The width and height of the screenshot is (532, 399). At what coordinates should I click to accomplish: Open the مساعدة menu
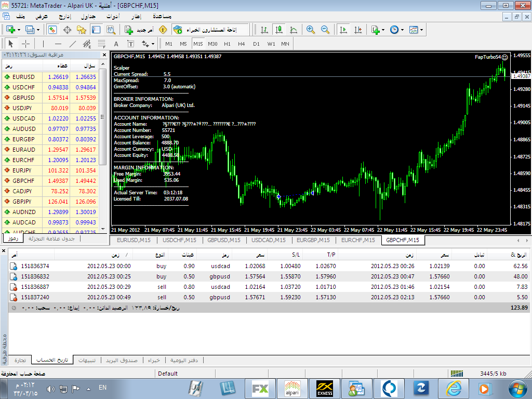point(162,16)
